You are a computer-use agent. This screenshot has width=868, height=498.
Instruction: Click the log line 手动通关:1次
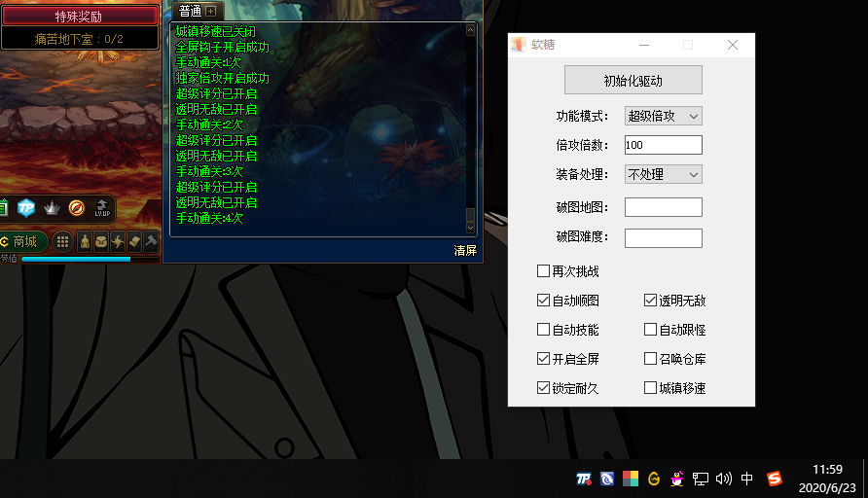coord(208,62)
